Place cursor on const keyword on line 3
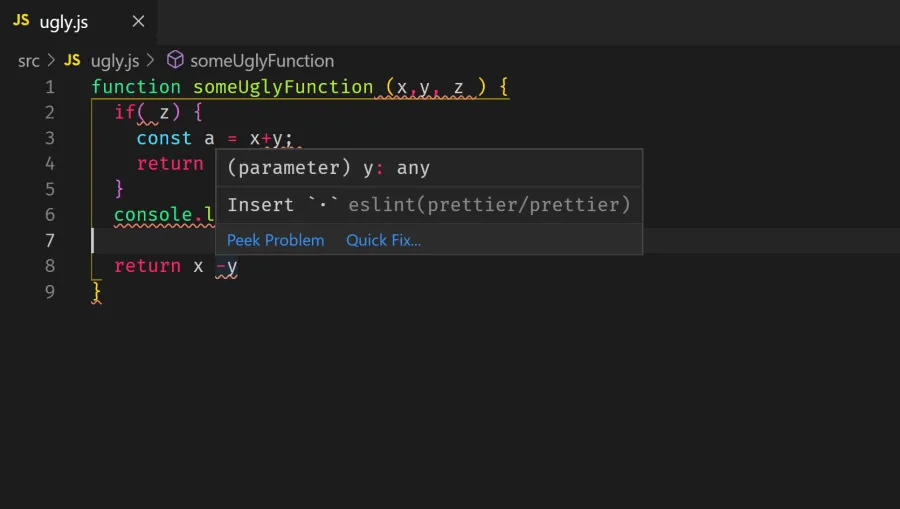Viewport: 900px width, 509px height. pyautogui.click(x=164, y=138)
